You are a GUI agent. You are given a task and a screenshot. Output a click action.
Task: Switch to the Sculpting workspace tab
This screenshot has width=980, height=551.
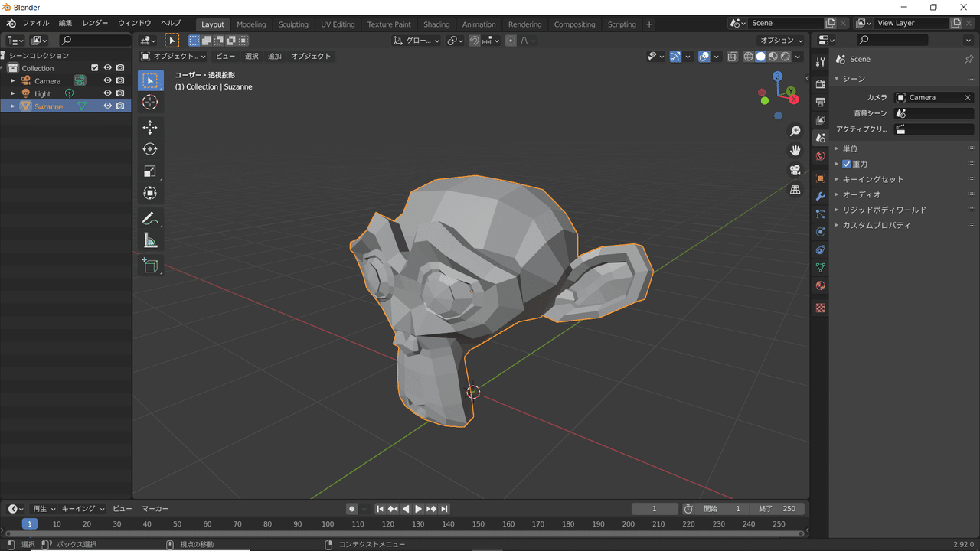[x=293, y=24]
